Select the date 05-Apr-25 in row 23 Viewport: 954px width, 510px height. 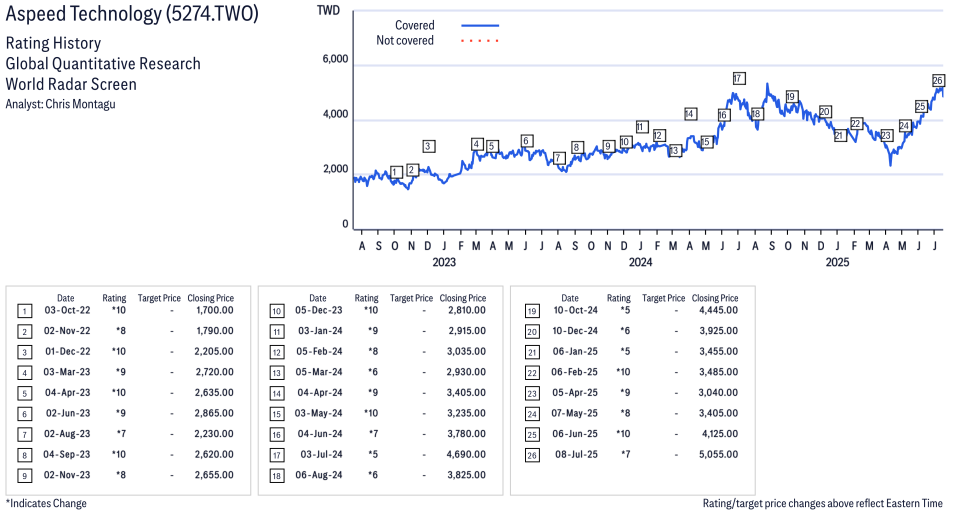pos(575,393)
